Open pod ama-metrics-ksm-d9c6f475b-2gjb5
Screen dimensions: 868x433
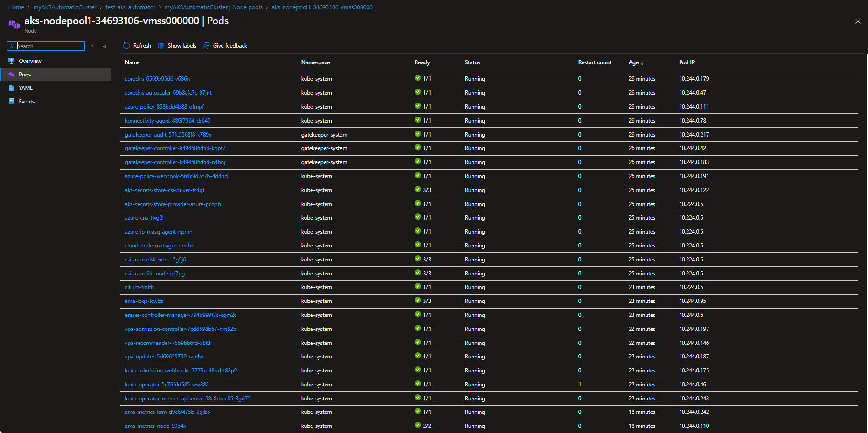click(167, 412)
